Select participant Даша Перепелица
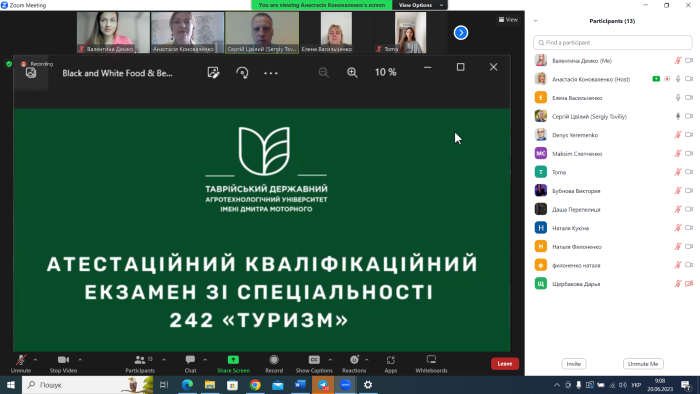Image resolution: width=700 pixels, height=394 pixels. (x=612, y=209)
